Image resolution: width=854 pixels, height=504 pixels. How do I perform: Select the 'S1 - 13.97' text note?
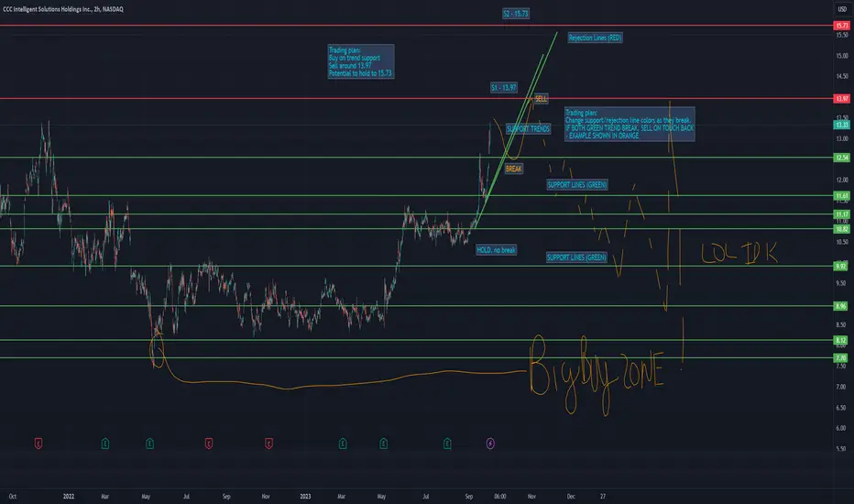point(504,88)
